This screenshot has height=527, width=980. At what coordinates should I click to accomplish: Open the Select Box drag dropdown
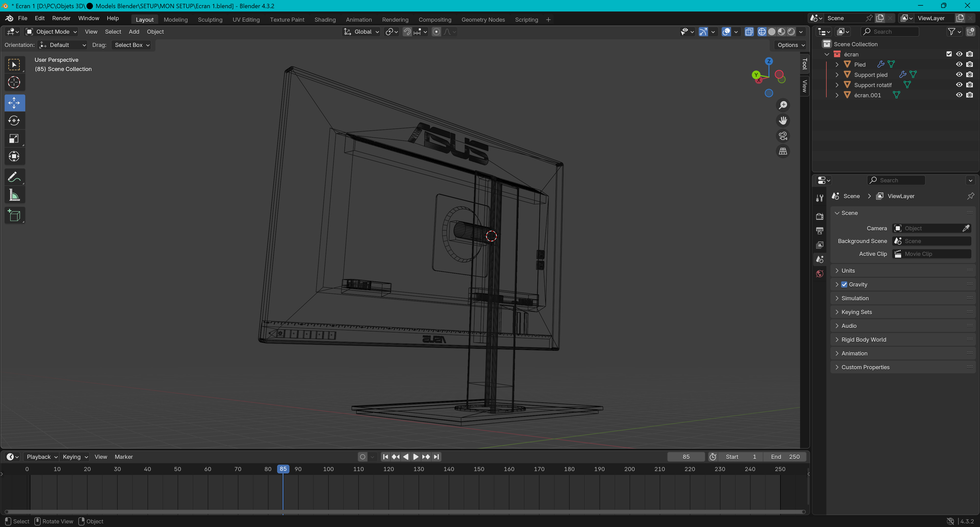point(132,45)
